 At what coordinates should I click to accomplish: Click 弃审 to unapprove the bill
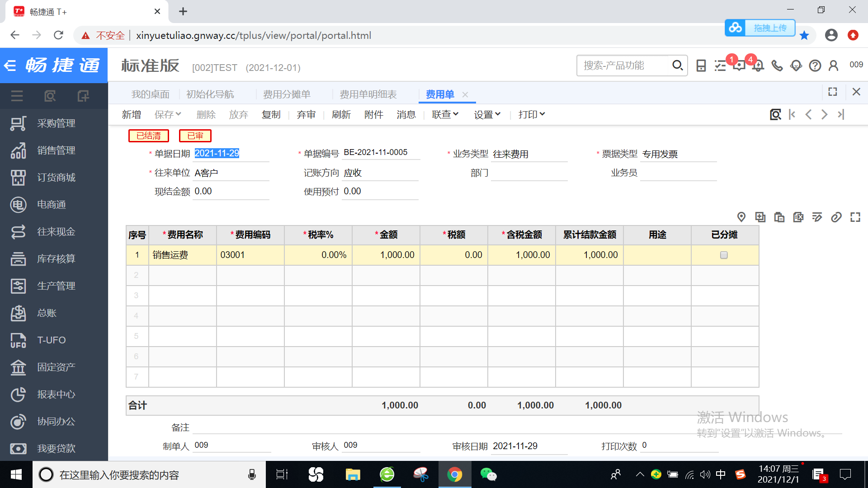(306, 115)
